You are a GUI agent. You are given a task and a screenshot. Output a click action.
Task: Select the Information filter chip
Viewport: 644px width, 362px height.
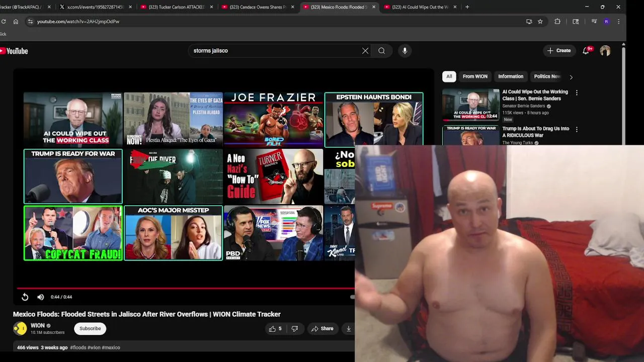point(511,76)
